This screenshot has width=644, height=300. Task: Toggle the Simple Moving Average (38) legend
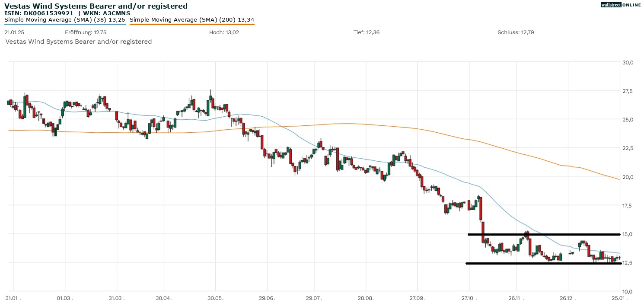(65, 19)
